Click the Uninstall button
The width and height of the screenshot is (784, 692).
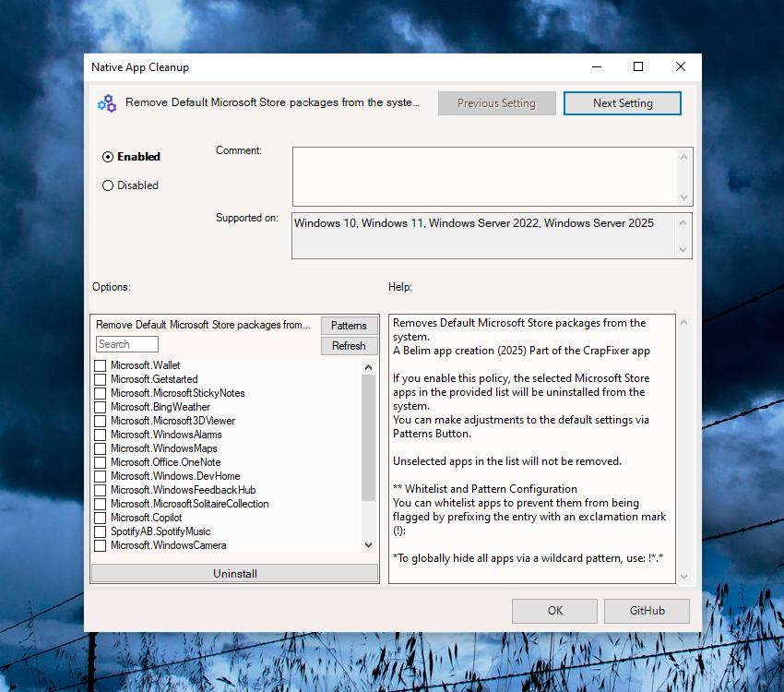point(235,574)
